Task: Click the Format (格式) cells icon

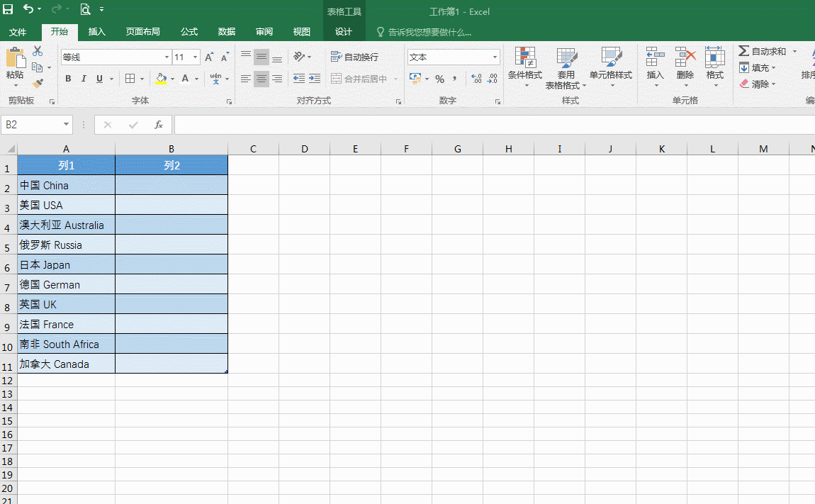Action: 714,57
